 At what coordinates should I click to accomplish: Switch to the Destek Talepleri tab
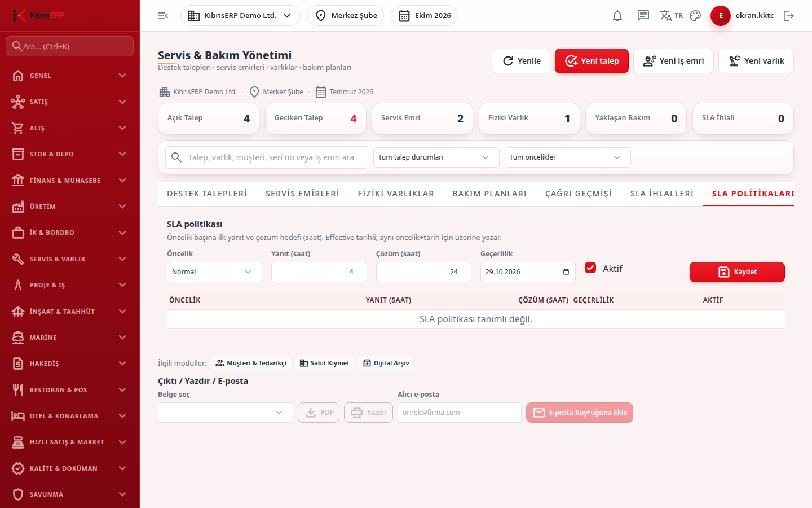click(x=207, y=194)
